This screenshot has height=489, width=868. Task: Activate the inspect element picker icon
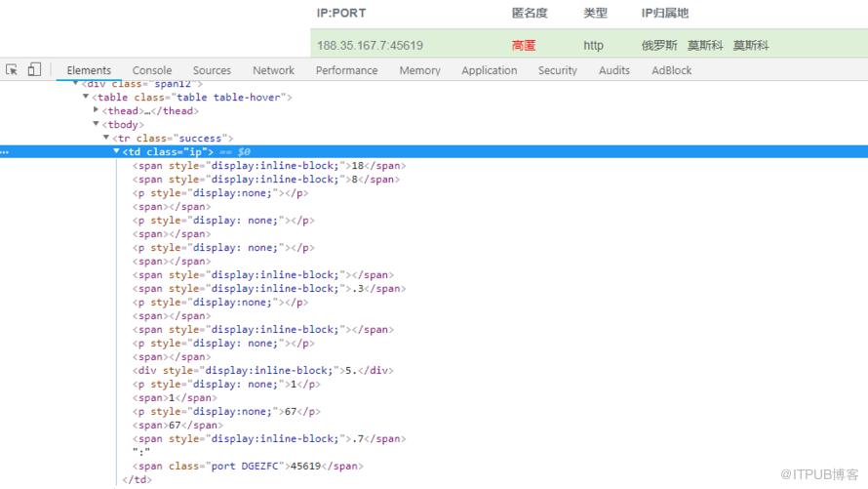(12, 69)
